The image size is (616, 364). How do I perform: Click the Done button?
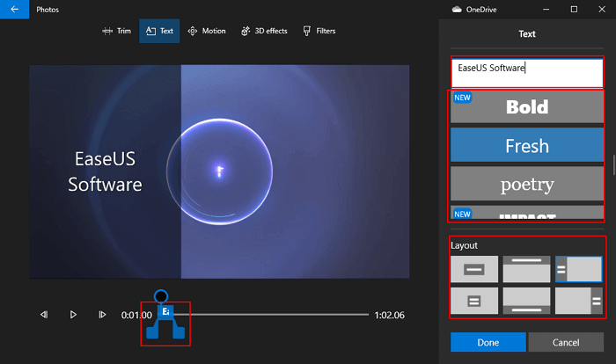click(488, 342)
